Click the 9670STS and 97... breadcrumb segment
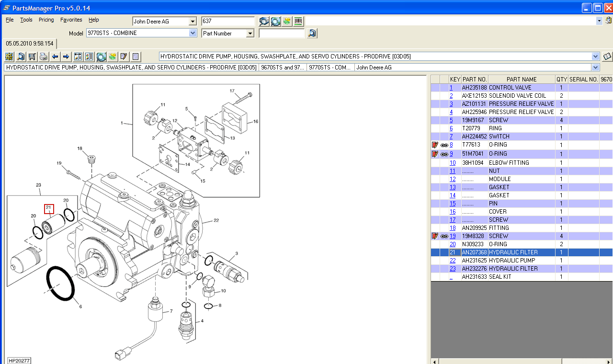Viewport: 613px width, 364px height. [x=283, y=68]
